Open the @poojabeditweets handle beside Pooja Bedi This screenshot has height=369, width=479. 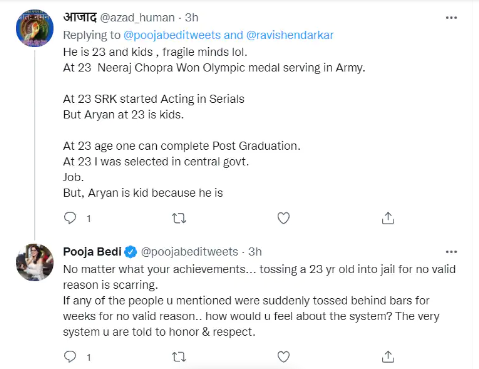click(x=190, y=252)
